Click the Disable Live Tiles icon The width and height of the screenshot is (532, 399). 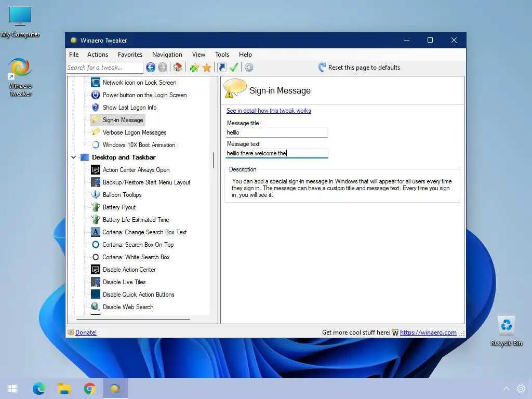(96, 282)
